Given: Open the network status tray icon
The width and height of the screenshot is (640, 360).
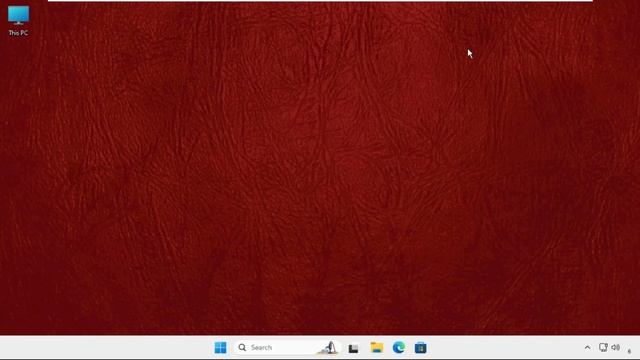Looking at the screenshot, I should tap(603, 347).
